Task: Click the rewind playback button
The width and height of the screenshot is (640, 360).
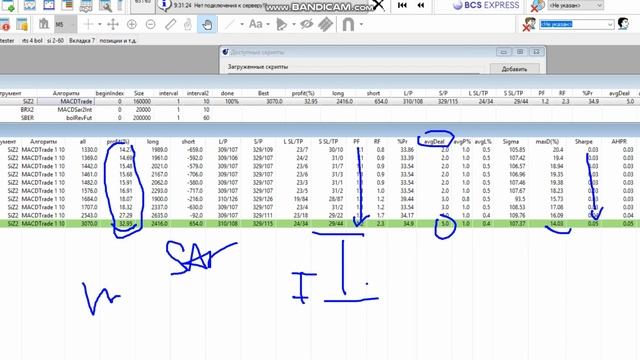Action: [x=420, y=5]
